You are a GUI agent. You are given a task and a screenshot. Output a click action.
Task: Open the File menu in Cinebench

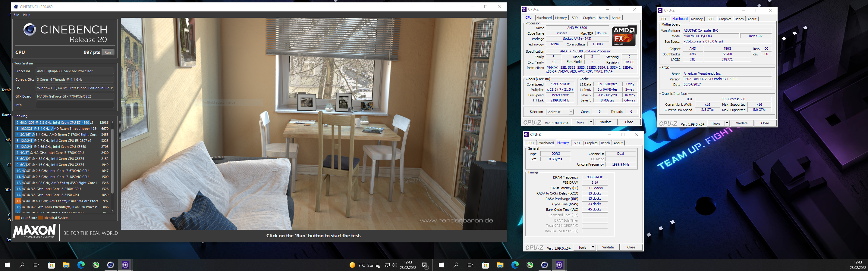pyautogui.click(x=16, y=15)
